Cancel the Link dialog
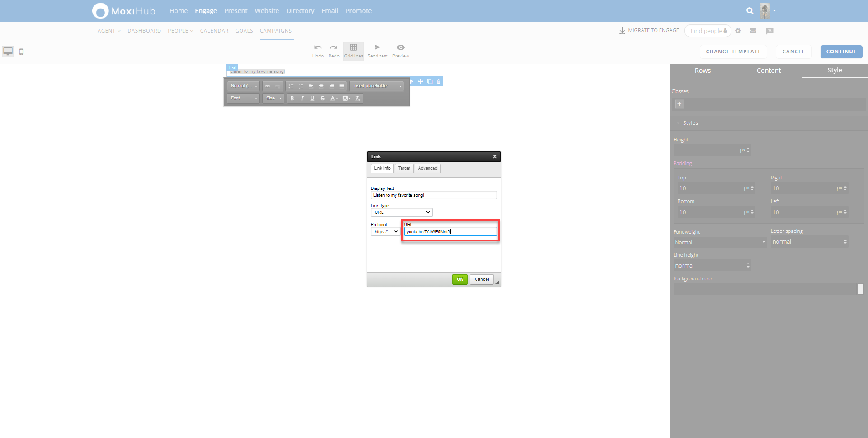 (481, 279)
